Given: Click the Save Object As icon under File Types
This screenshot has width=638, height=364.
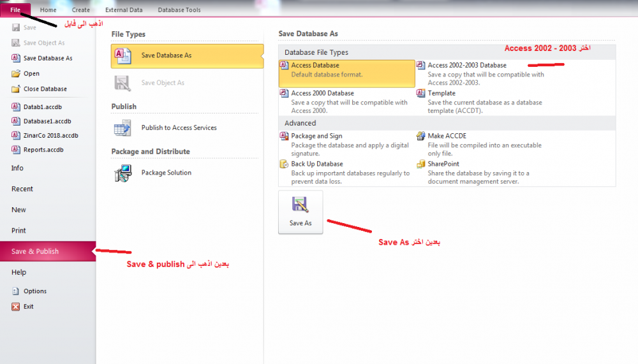Looking at the screenshot, I should coord(122,83).
